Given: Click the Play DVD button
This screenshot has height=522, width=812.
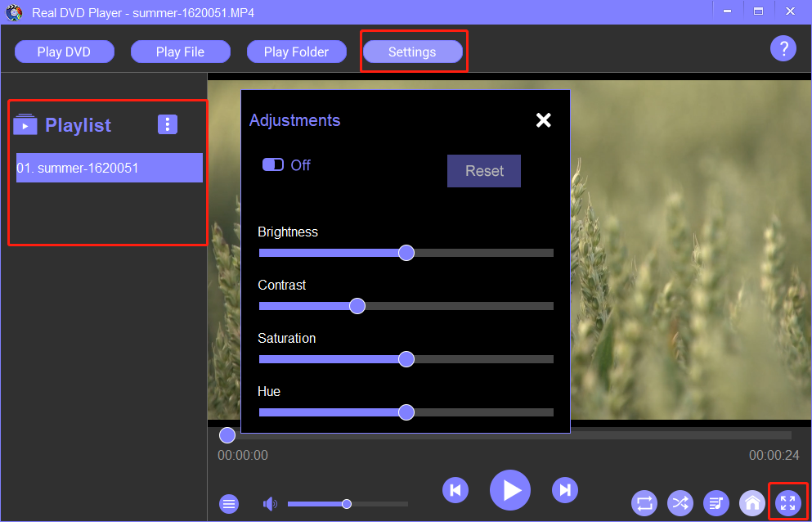Looking at the screenshot, I should point(64,52).
